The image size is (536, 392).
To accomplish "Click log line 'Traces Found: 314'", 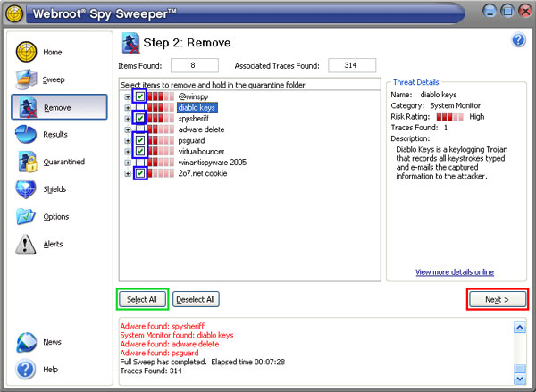I will [x=151, y=371].
